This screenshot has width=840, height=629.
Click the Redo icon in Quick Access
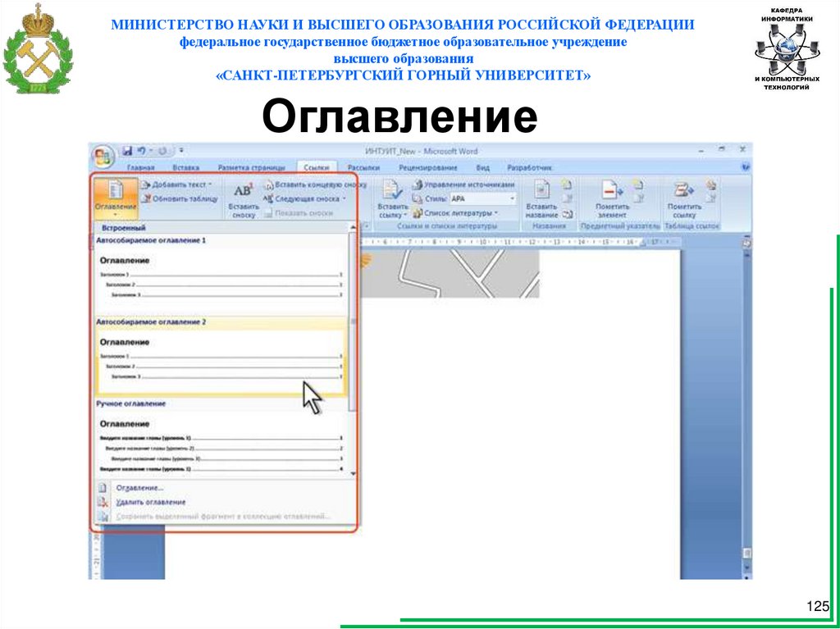[162, 151]
